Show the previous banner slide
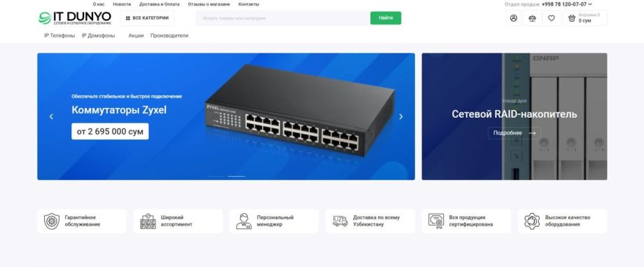644x267 pixels. pos(51,116)
